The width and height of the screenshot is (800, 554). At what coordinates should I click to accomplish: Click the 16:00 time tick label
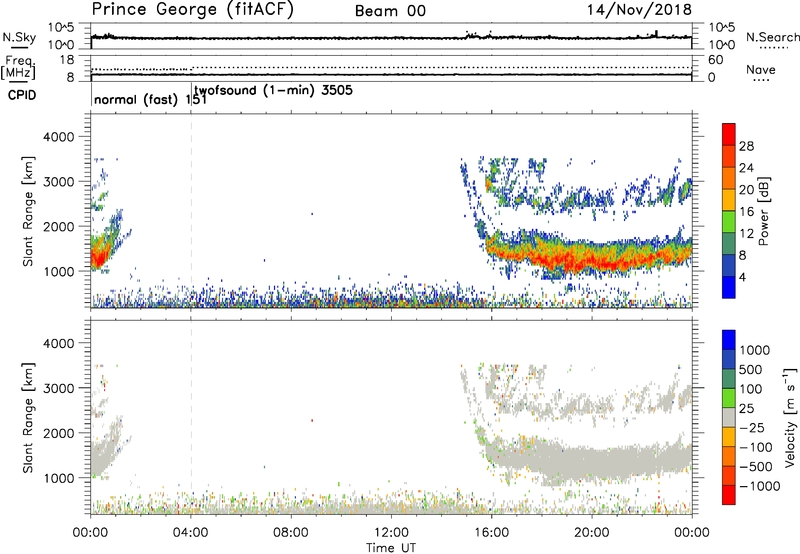[491, 533]
